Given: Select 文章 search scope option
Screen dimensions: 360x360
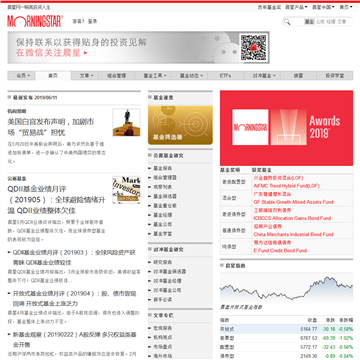Looking at the screenshot, I should [x=342, y=22].
